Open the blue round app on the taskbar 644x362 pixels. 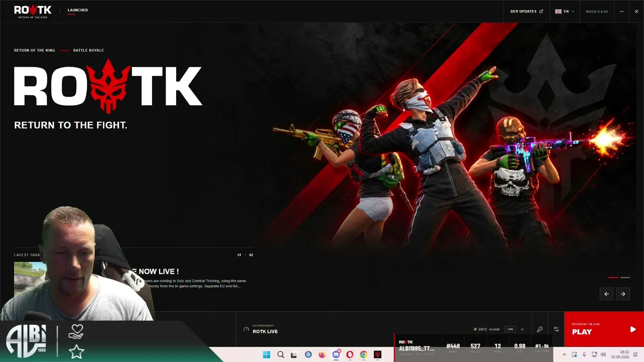[308, 354]
